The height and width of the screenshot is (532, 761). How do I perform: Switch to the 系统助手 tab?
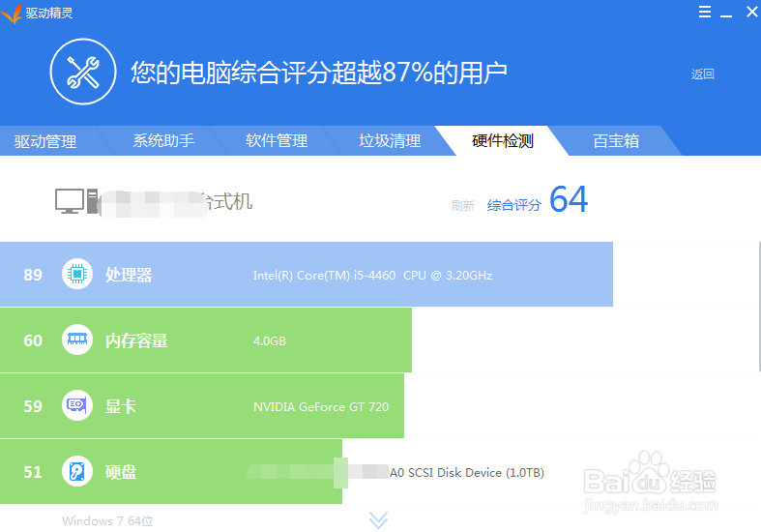[163, 141]
